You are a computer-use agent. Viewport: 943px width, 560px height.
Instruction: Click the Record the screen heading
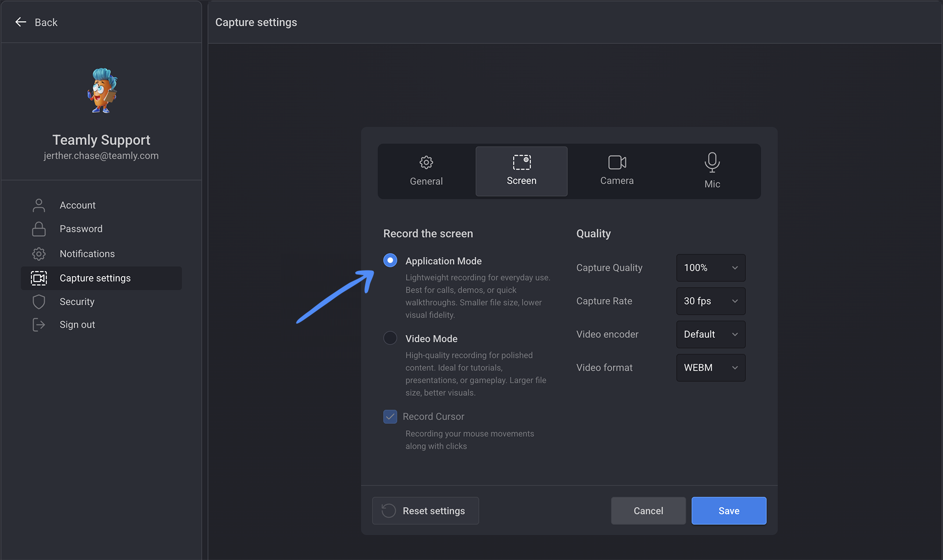tap(428, 233)
